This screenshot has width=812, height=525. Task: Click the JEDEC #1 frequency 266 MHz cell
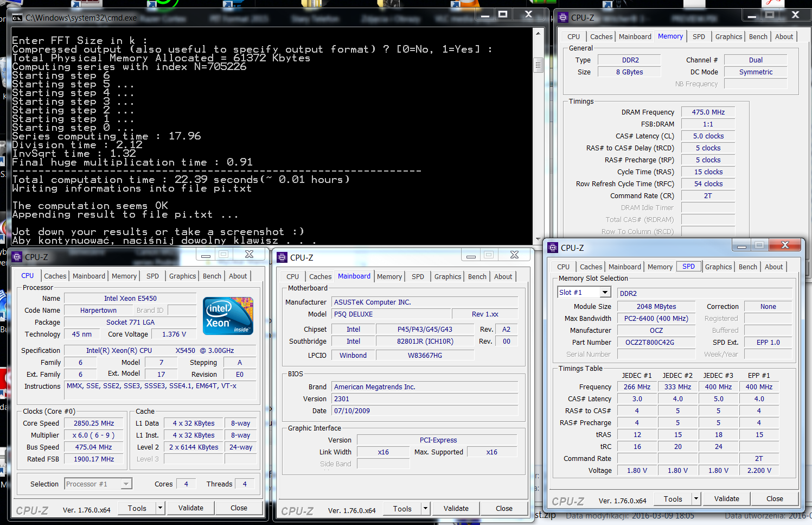tap(637, 387)
